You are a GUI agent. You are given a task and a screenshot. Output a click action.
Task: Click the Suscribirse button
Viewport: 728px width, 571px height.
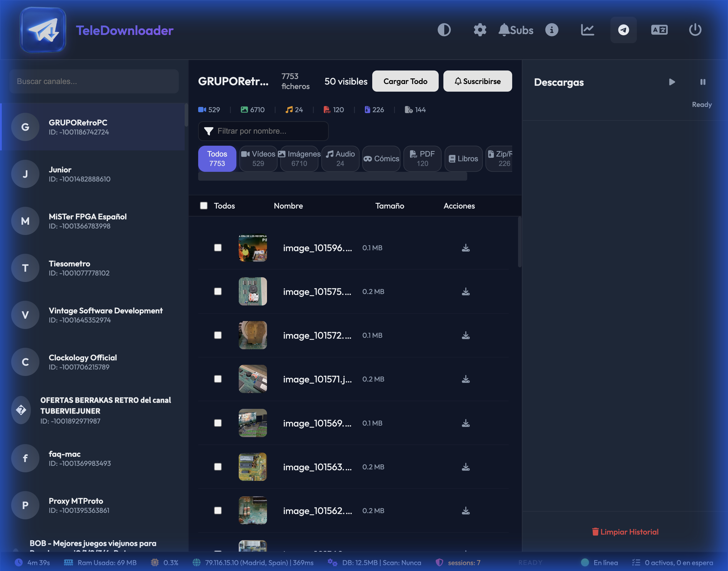(477, 81)
